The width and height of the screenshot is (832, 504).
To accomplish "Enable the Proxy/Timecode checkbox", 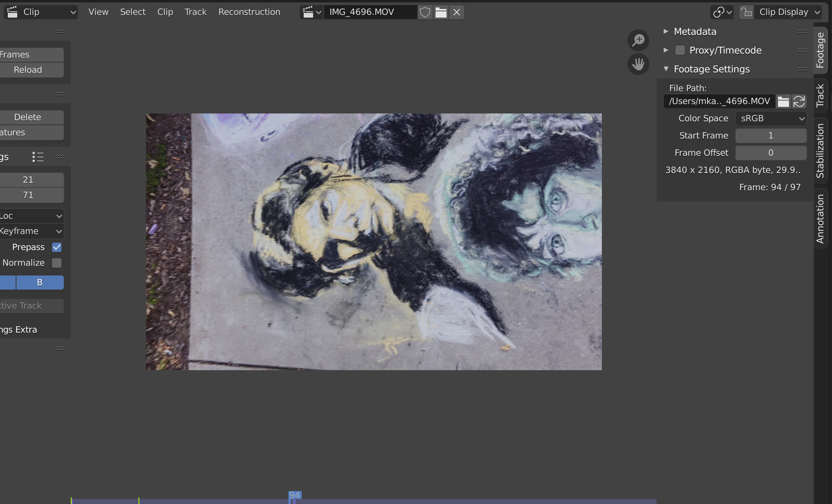I will click(x=680, y=50).
